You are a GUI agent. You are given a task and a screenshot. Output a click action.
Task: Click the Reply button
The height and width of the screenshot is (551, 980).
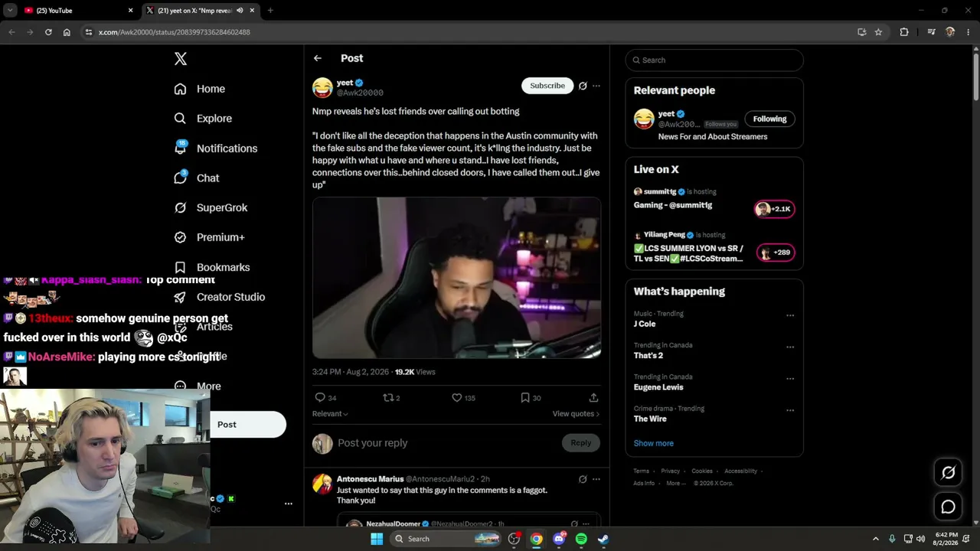click(581, 443)
